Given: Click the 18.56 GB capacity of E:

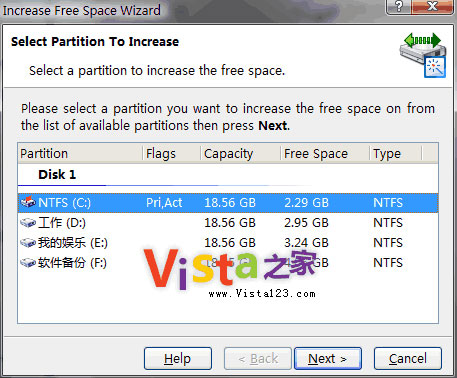Looking at the screenshot, I should (x=230, y=243).
